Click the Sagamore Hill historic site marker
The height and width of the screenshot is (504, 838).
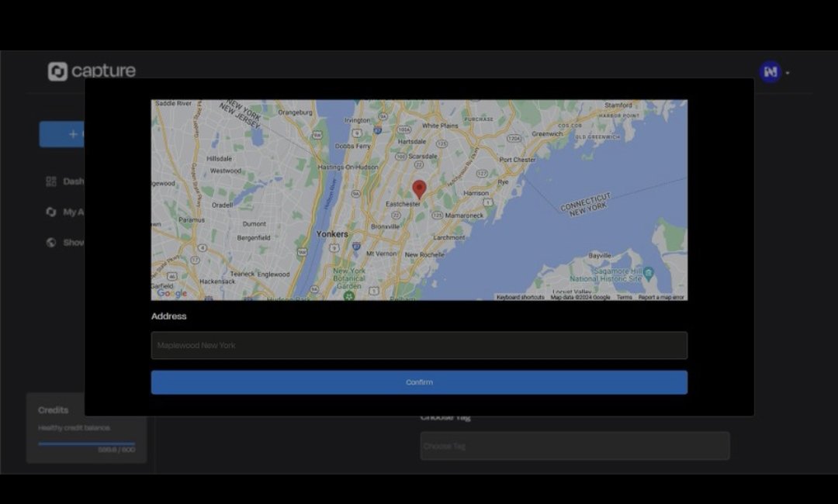(x=648, y=274)
